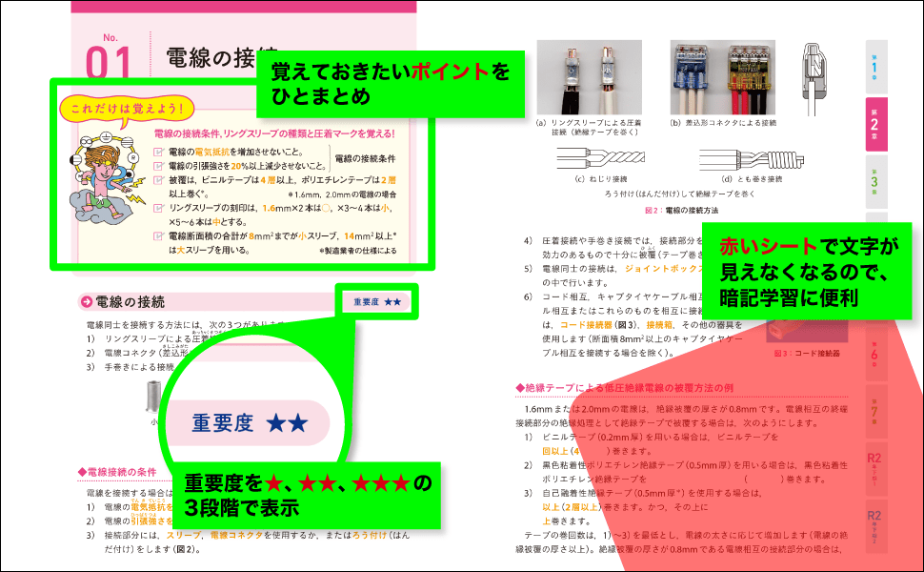Go to the 第3章 chapter tab
Image resolution: width=924 pixels, height=572 pixels.
(x=875, y=182)
